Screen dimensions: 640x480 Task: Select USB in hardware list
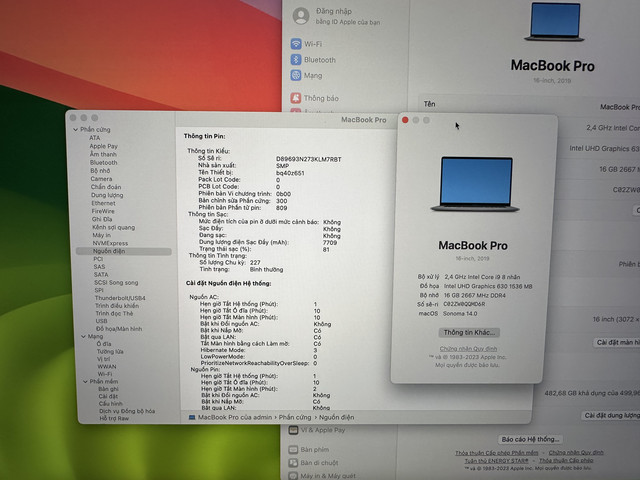pyautogui.click(x=101, y=321)
